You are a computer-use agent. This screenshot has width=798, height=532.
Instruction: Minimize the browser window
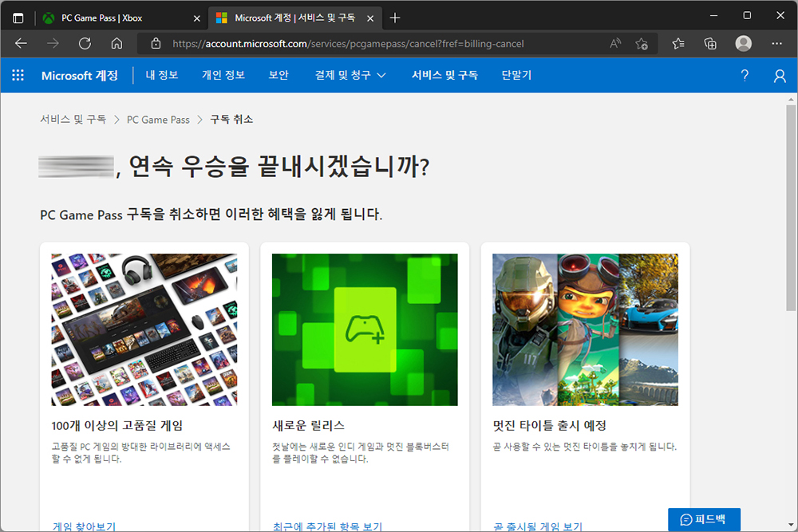[714, 16]
